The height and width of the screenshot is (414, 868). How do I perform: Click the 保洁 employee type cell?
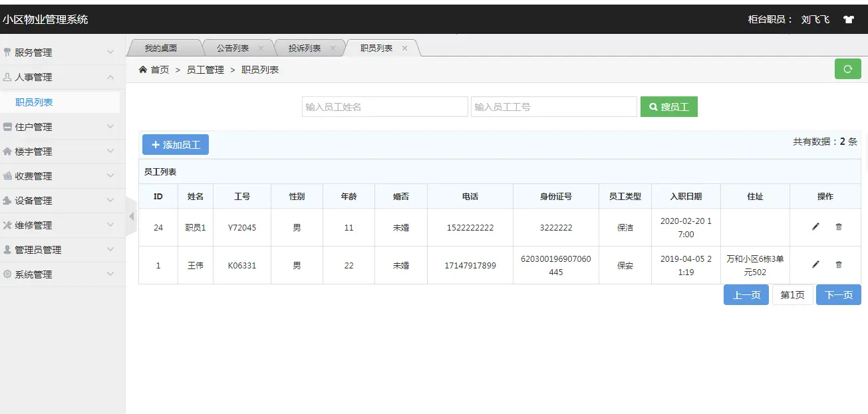[x=625, y=227]
